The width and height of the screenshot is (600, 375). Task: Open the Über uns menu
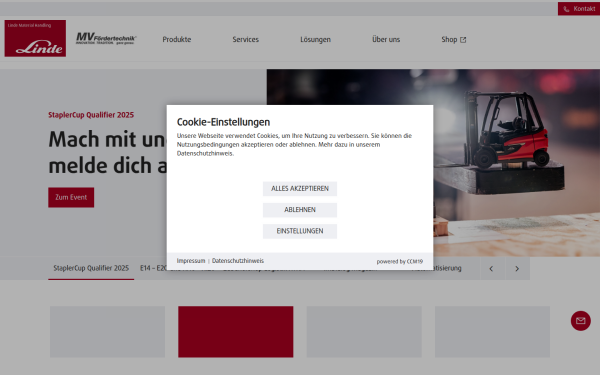(x=386, y=39)
